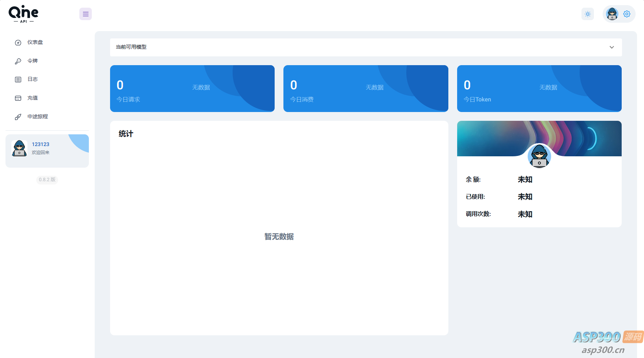Open the 中途旅程 Midjourney brush icon
644x358 pixels.
18,116
